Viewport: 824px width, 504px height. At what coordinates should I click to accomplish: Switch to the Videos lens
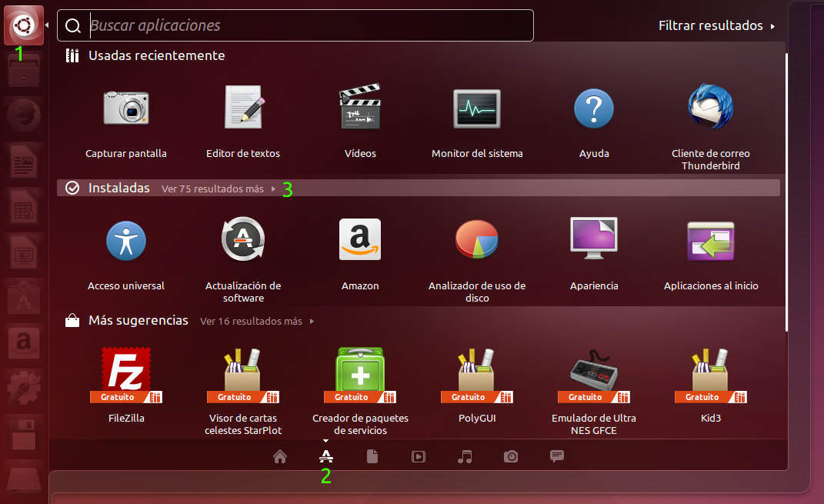pos(419,457)
